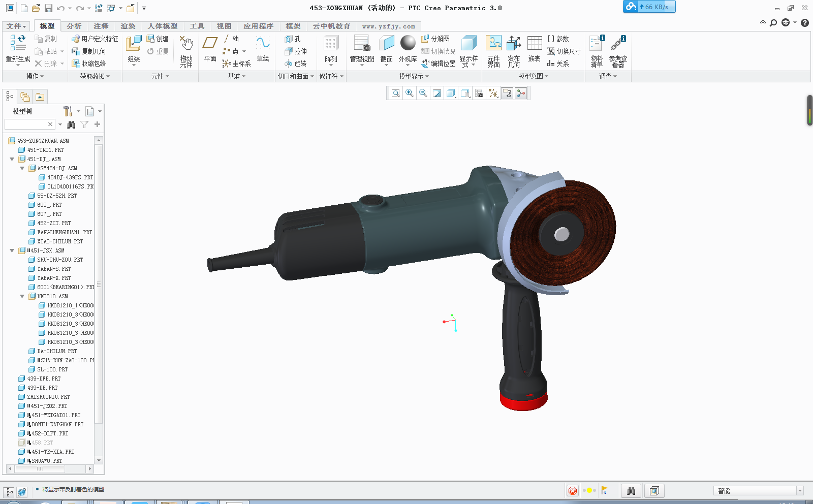Toggle the spin center display button

click(521, 93)
